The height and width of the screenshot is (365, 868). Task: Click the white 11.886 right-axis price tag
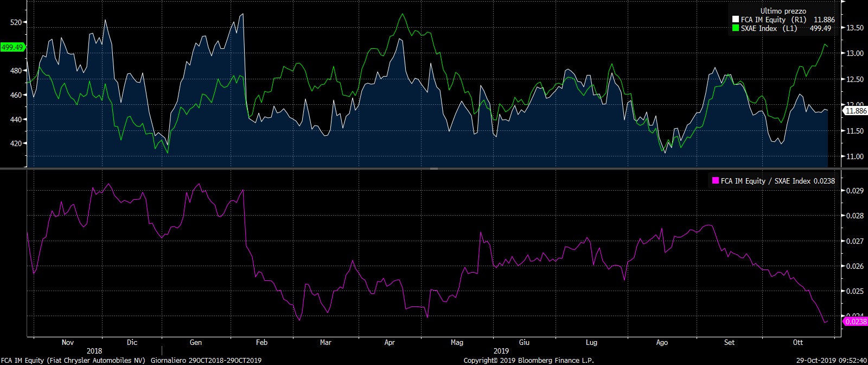[x=856, y=111]
